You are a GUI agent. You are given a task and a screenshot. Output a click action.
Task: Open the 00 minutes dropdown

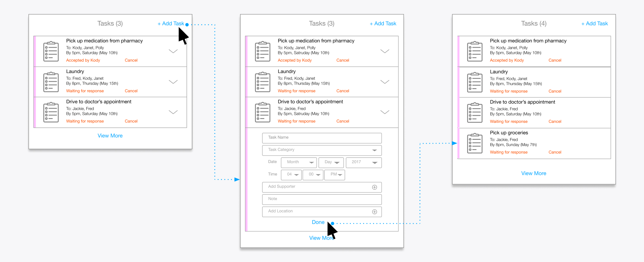[x=313, y=175]
